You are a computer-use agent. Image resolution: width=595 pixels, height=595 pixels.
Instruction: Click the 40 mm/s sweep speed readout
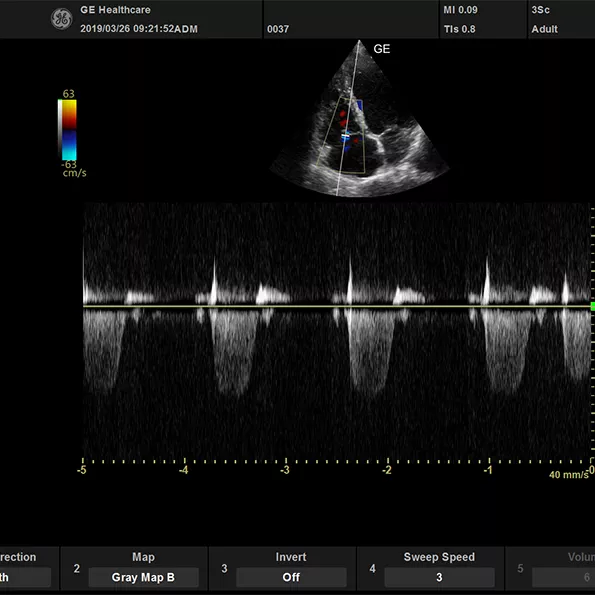coord(568,475)
